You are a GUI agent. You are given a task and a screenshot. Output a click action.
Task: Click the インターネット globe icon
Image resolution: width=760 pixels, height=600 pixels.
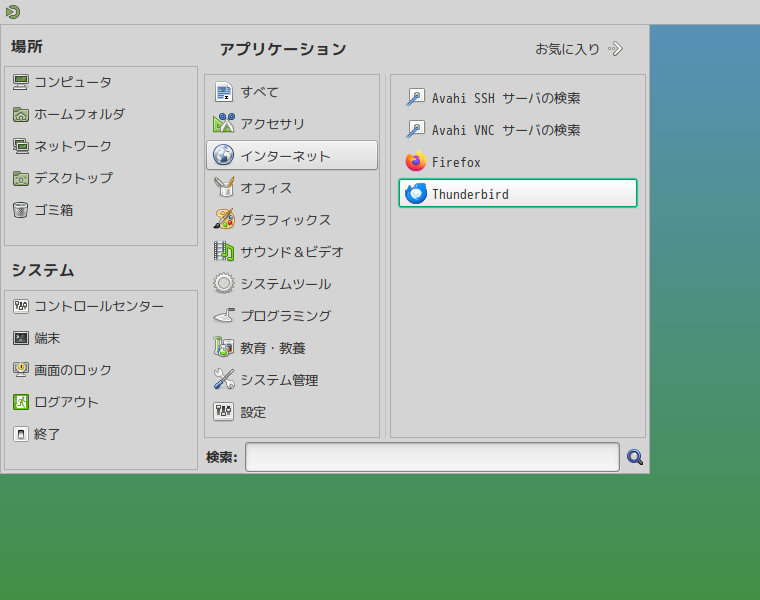[x=223, y=155]
